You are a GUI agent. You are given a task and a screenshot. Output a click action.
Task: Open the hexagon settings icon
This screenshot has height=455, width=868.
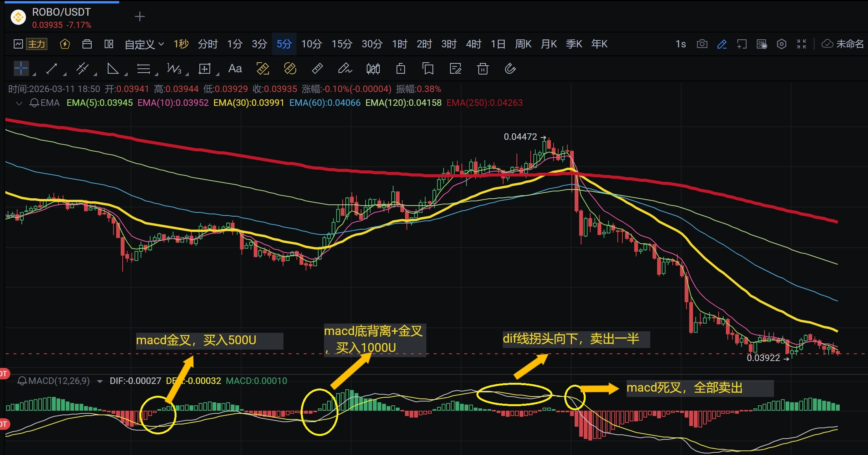[x=781, y=44]
